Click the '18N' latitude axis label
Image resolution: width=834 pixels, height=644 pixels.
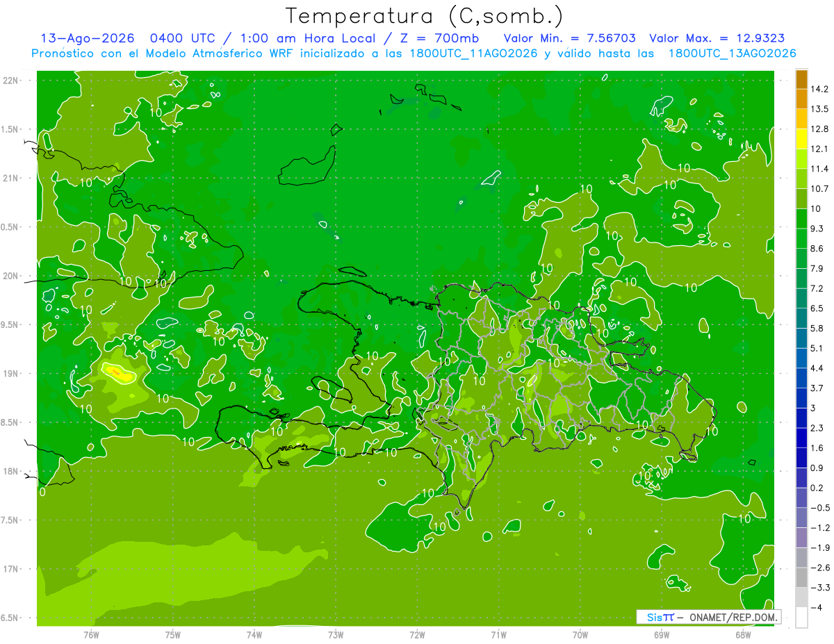[x=10, y=472]
